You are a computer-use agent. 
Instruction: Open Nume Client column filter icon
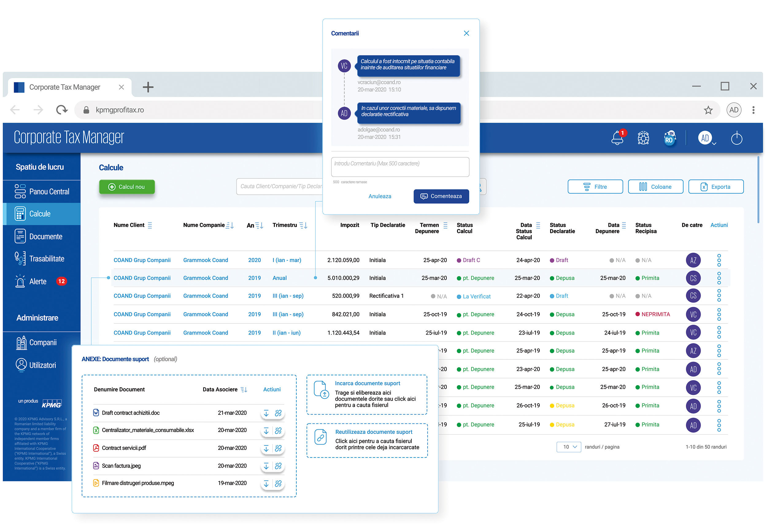pyautogui.click(x=150, y=226)
